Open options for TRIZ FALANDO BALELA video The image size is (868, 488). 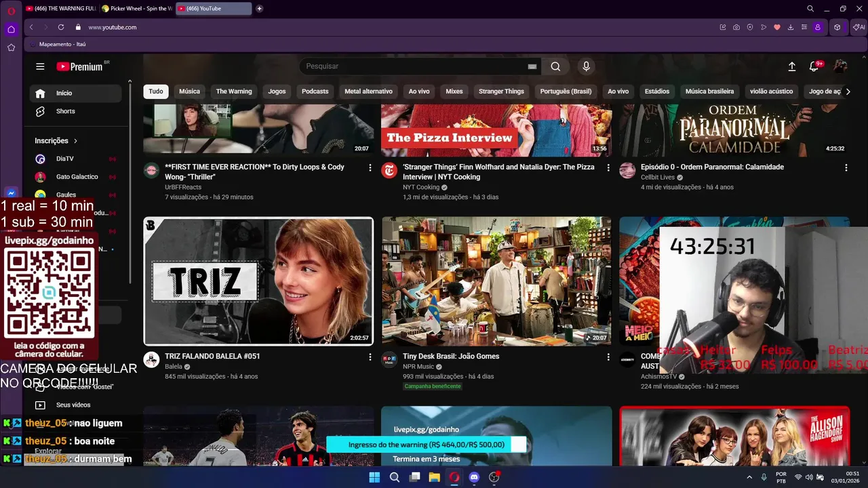click(370, 357)
